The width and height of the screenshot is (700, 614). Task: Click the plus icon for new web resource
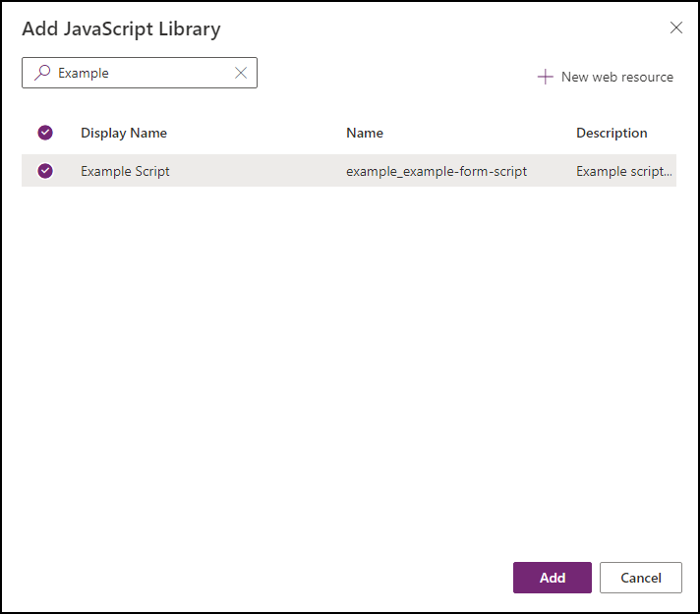tap(545, 77)
